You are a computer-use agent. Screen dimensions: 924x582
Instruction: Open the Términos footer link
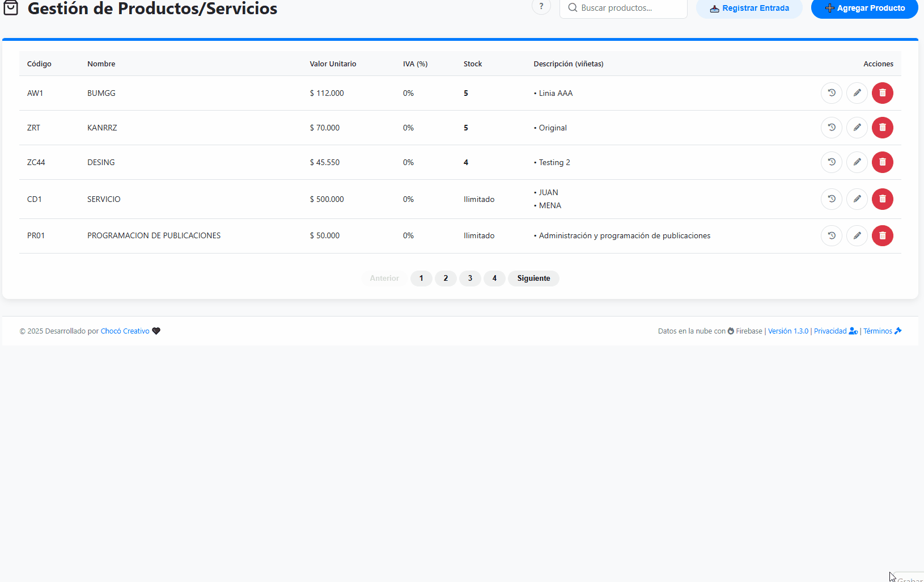click(878, 331)
